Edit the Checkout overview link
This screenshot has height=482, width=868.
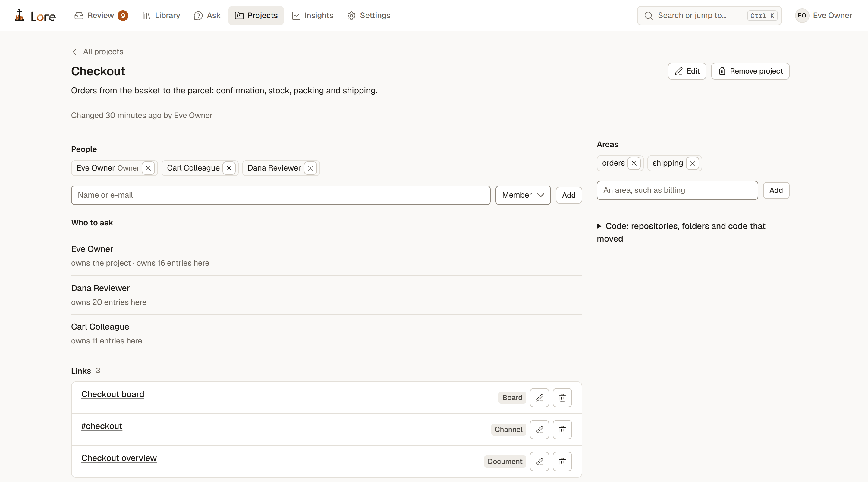[x=539, y=462]
